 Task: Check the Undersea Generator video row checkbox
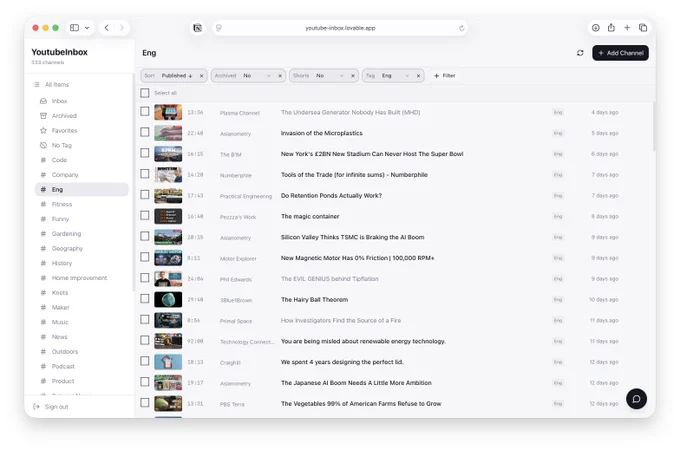[145, 111]
